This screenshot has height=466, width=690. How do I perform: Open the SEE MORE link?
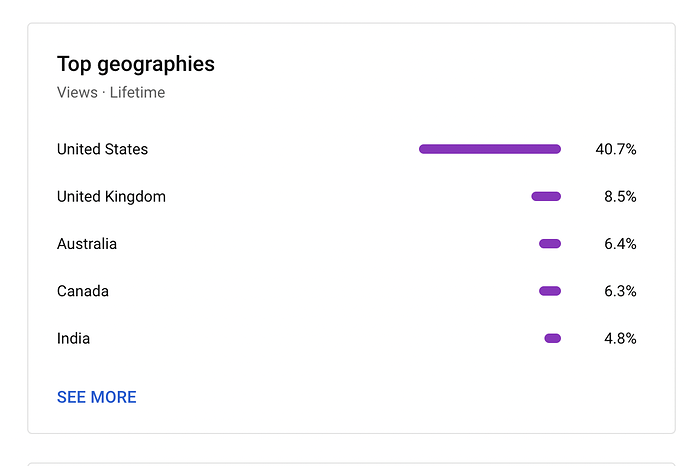pos(96,397)
